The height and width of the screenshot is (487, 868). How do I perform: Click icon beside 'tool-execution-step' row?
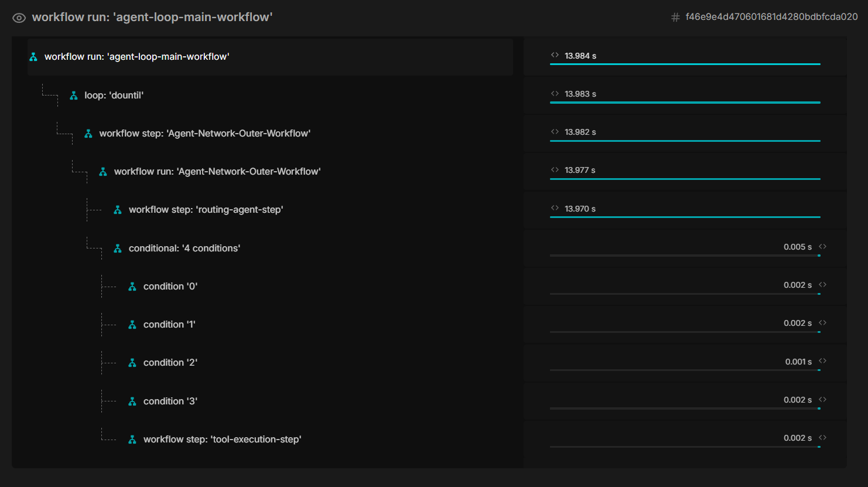click(x=132, y=440)
